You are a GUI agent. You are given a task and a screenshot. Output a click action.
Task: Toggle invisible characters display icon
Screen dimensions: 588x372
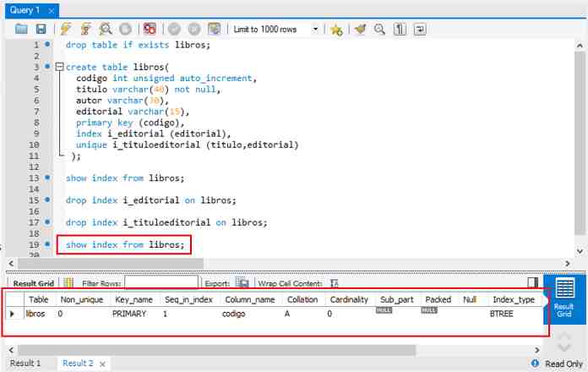(400, 29)
